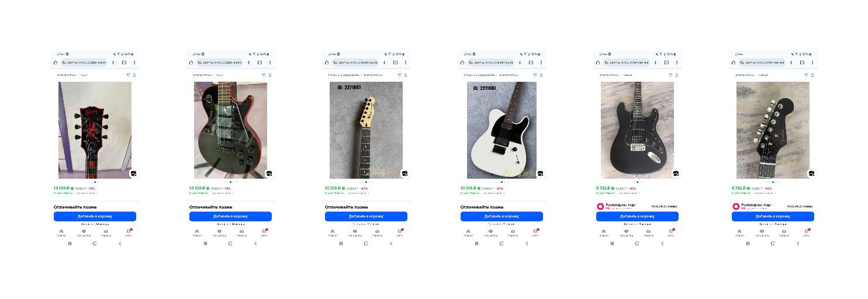The image size is (868, 299).
Task: Open the tab switcher on the black Stratocaster body screen
Action: point(666,62)
